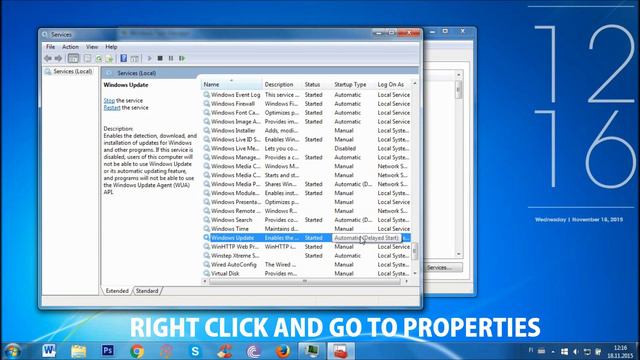Viewport: 640px width, 360px height.
Task: Sort by the Name column header
Action: click(x=231, y=84)
